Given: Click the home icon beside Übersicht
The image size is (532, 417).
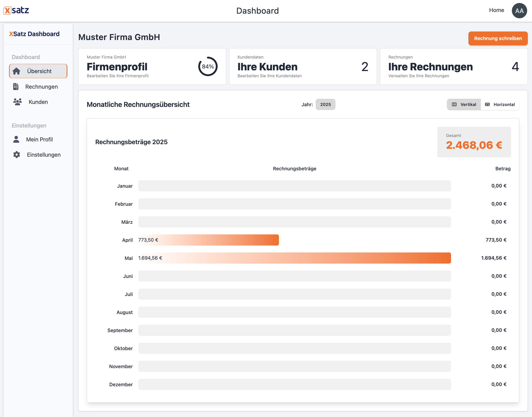Looking at the screenshot, I should pos(16,71).
